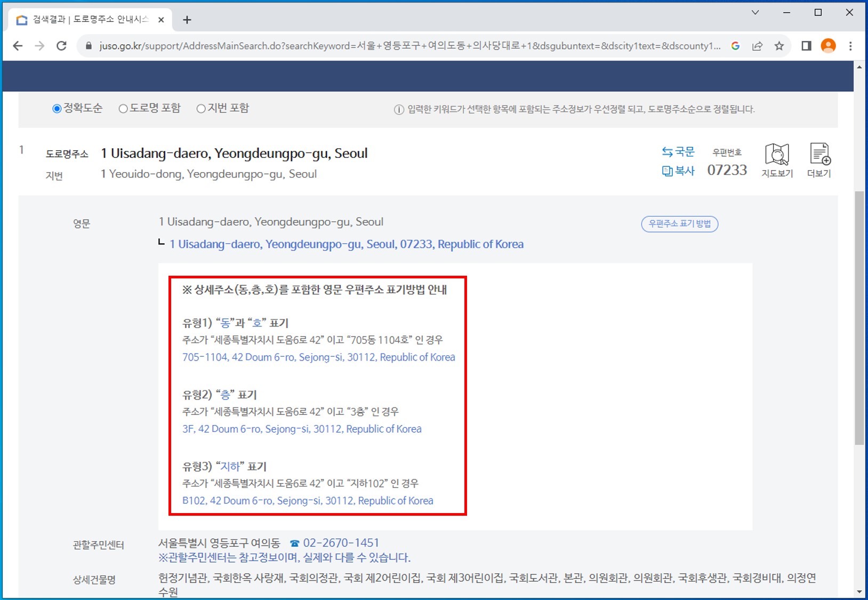View the site lock information icon
This screenshot has height=600, width=868.
point(89,46)
